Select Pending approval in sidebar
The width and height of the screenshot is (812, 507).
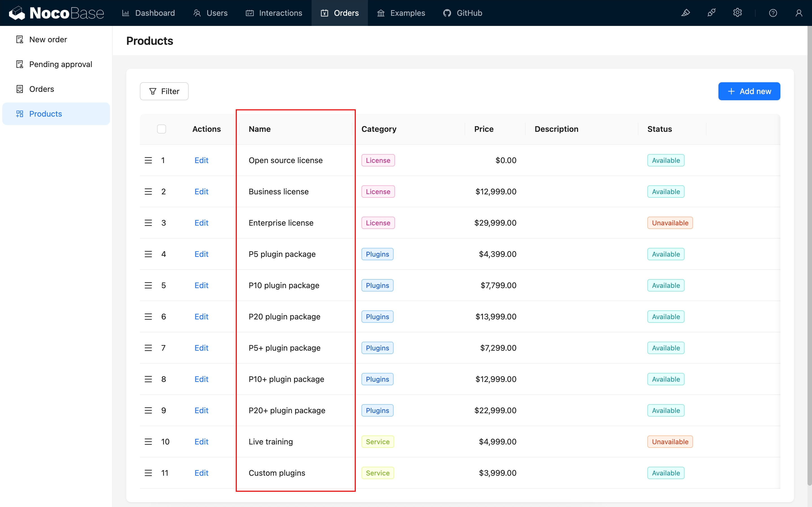(x=60, y=64)
